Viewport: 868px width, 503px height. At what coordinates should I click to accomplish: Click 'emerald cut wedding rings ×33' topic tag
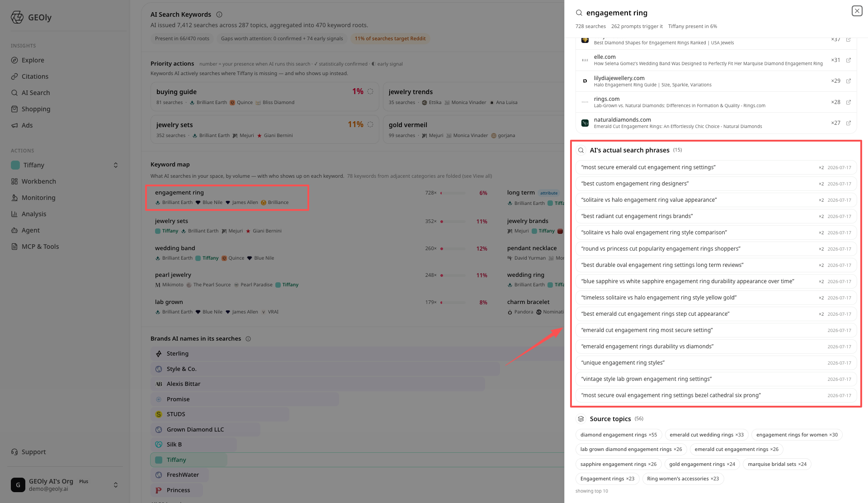[707, 435]
